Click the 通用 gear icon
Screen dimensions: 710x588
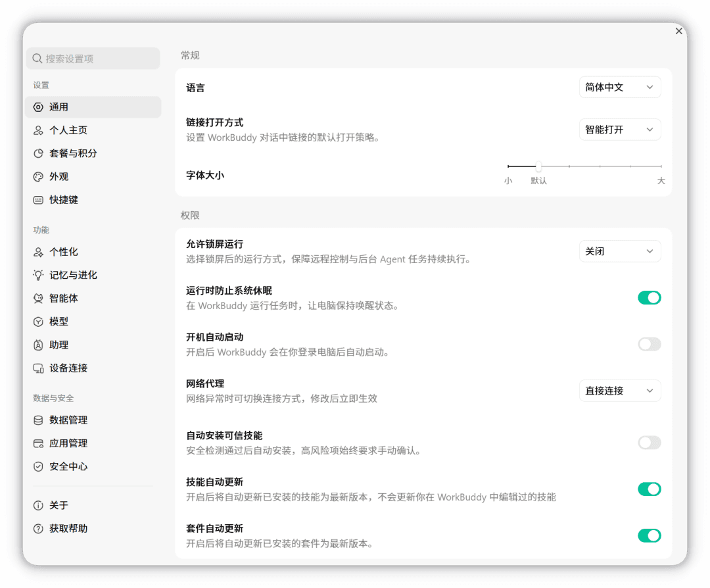(39, 107)
